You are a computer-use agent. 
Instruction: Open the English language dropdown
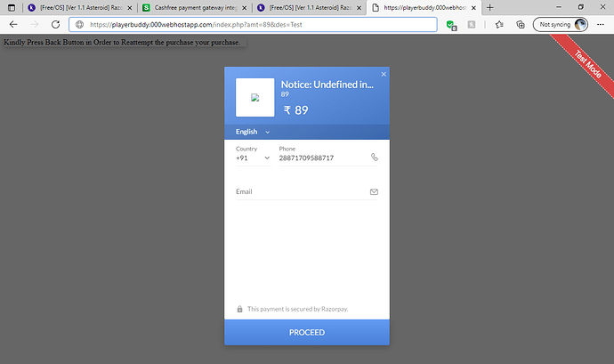coord(253,132)
